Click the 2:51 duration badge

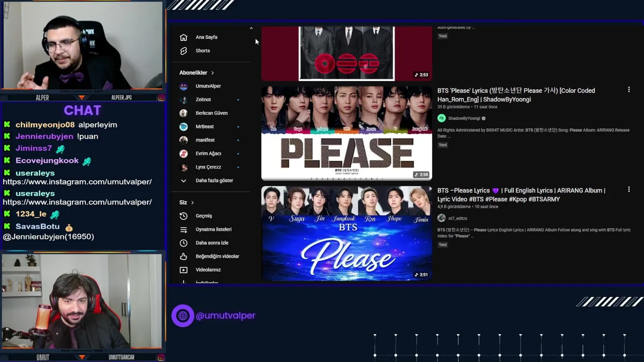click(421, 275)
